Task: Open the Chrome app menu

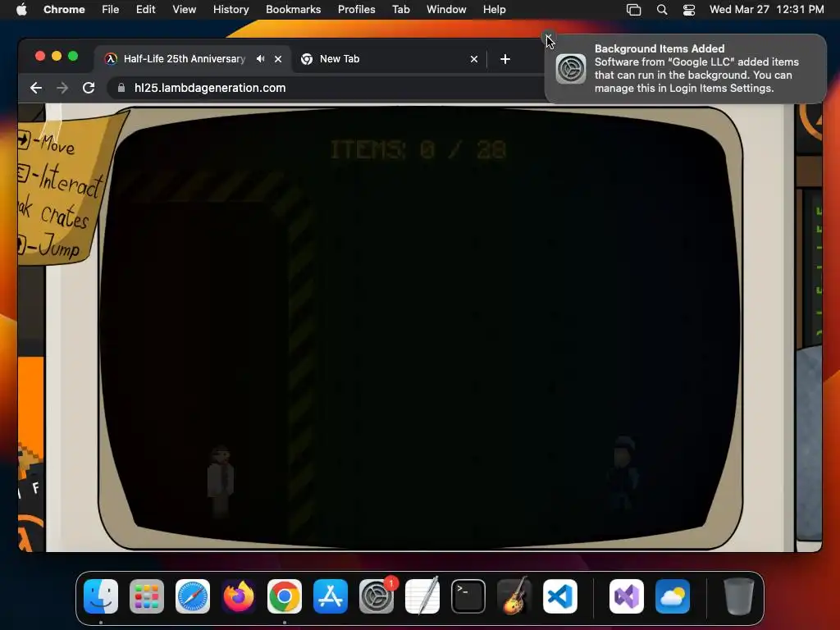Action: [x=64, y=9]
